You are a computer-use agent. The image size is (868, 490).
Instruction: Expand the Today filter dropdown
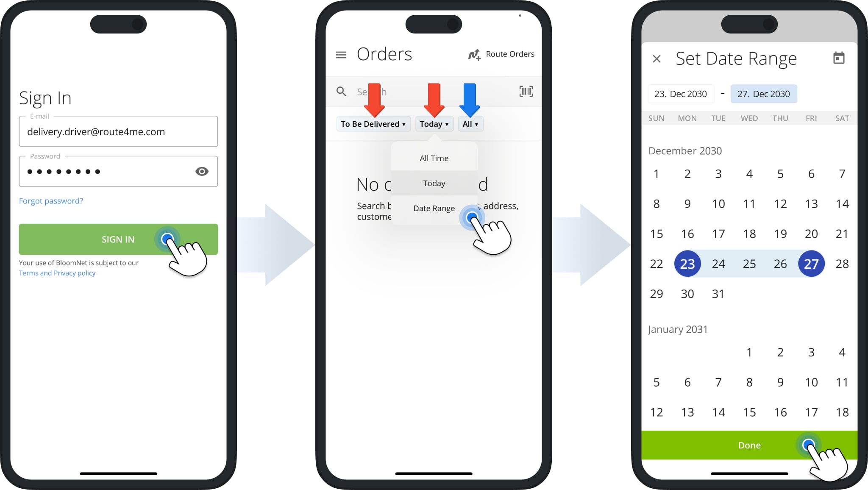tap(434, 123)
